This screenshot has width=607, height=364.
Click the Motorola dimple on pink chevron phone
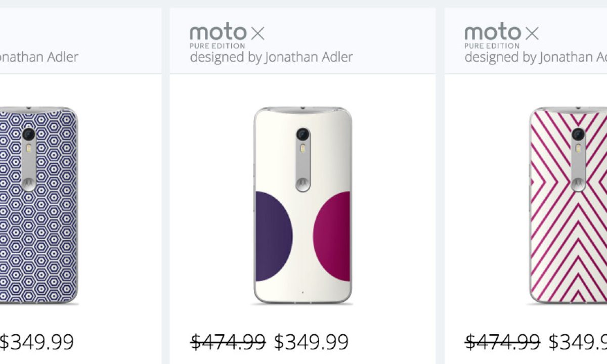pos(578,183)
